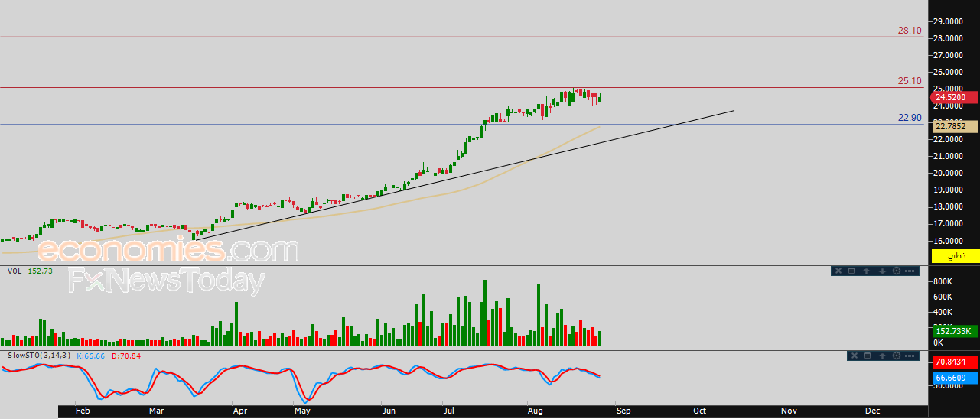Screen dimensions: 980x419
Task: Click the blue K value tag 66.6609
Action: [x=955, y=378]
